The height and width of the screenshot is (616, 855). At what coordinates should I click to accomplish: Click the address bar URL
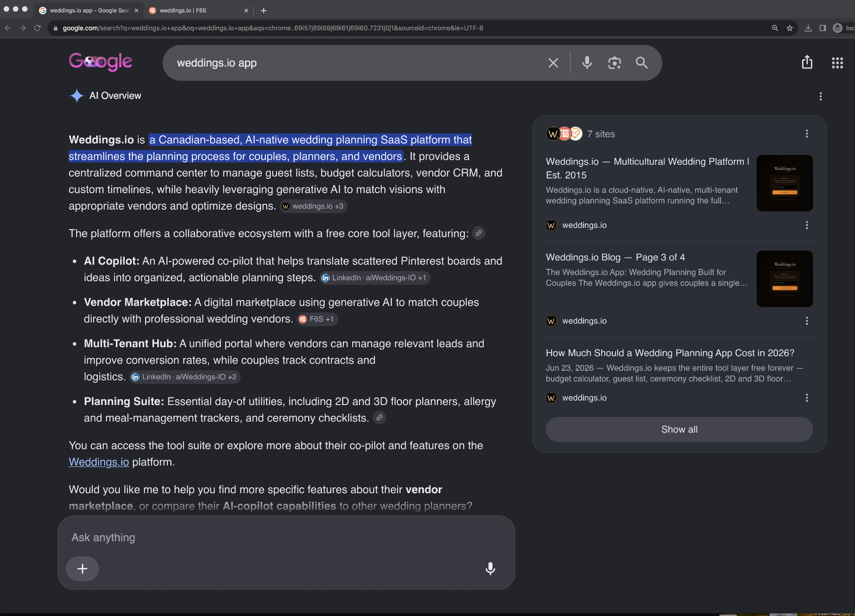pyautogui.click(x=273, y=28)
